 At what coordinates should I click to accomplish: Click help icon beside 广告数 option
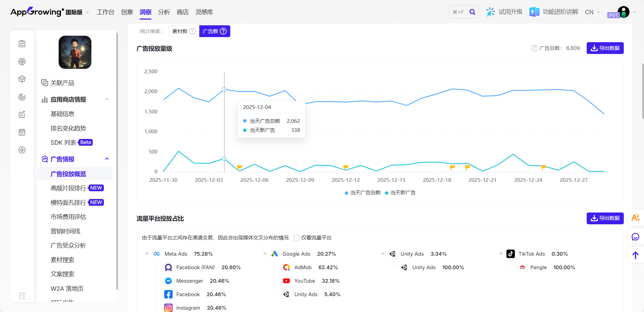(223, 31)
